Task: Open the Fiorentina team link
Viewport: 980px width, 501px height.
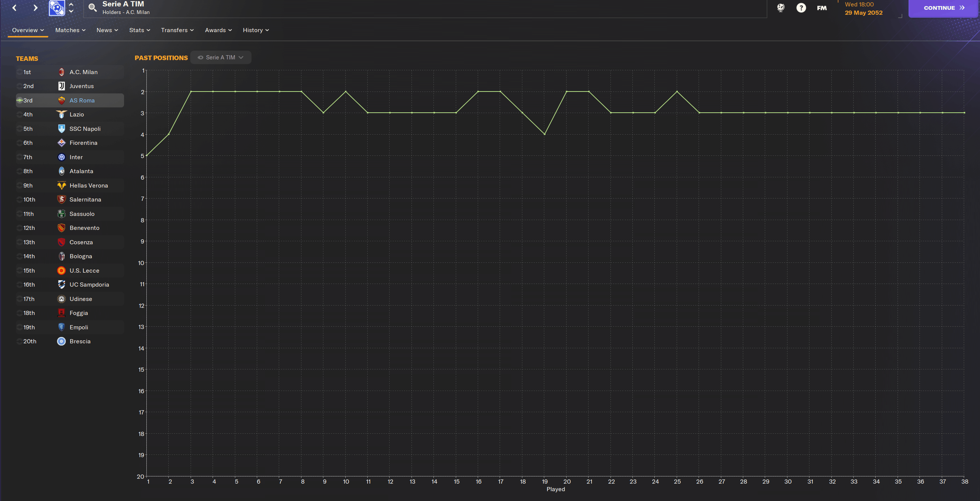Action: tap(83, 143)
